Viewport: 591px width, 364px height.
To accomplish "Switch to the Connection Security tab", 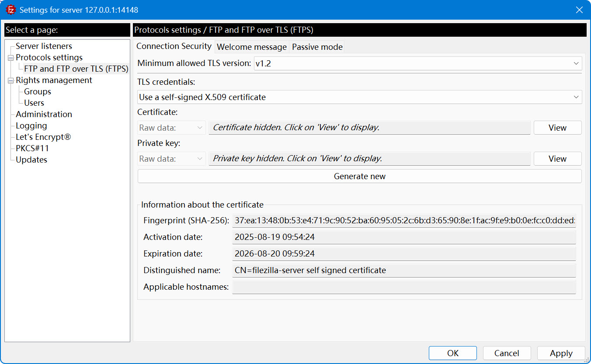I will (174, 46).
